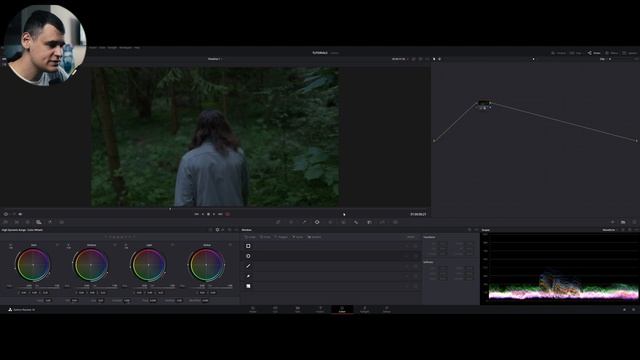
Task: Open HDR palette settings gear
Action: tap(217, 230)
